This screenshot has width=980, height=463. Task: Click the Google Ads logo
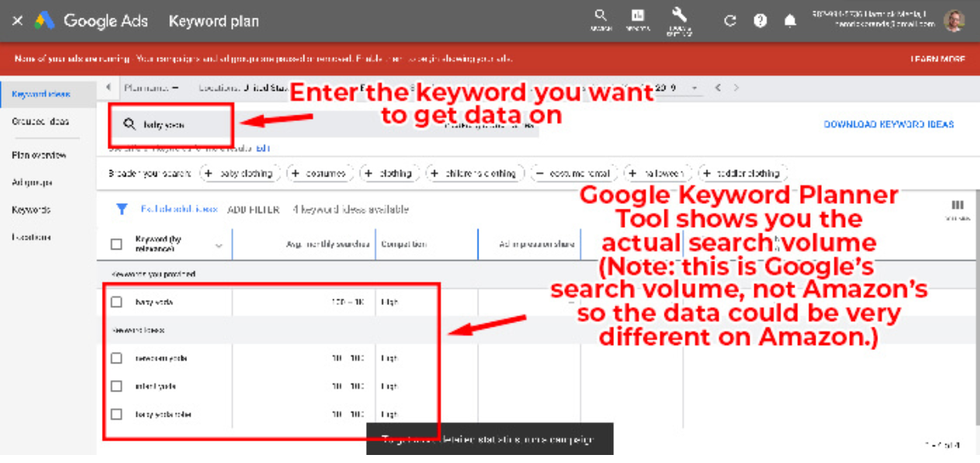pos(44,21)
